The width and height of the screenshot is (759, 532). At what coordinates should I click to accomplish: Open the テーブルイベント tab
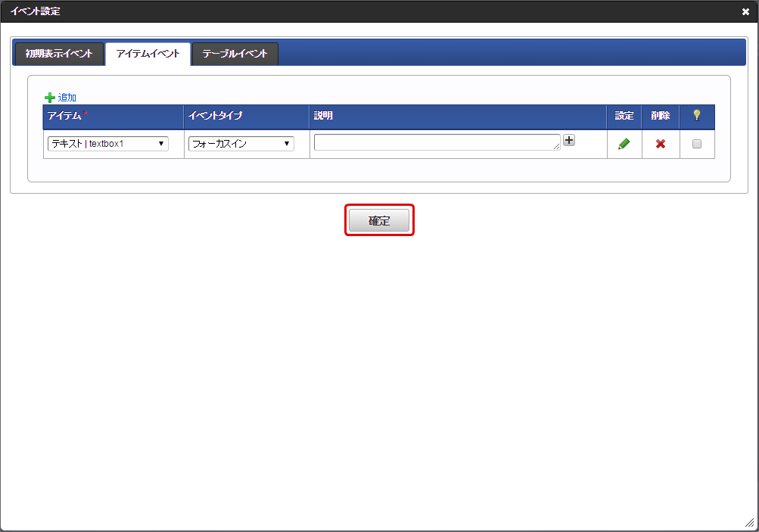pyautogui.click(x=235, y=54)
